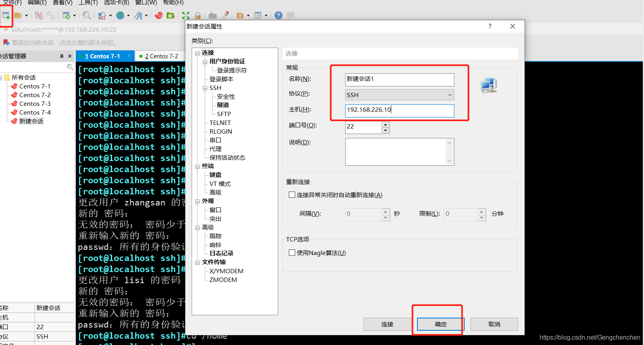Open the 编辑(E) menu
Image resolution: width=644 pixels, height=345 pixels.
[37, 2]
